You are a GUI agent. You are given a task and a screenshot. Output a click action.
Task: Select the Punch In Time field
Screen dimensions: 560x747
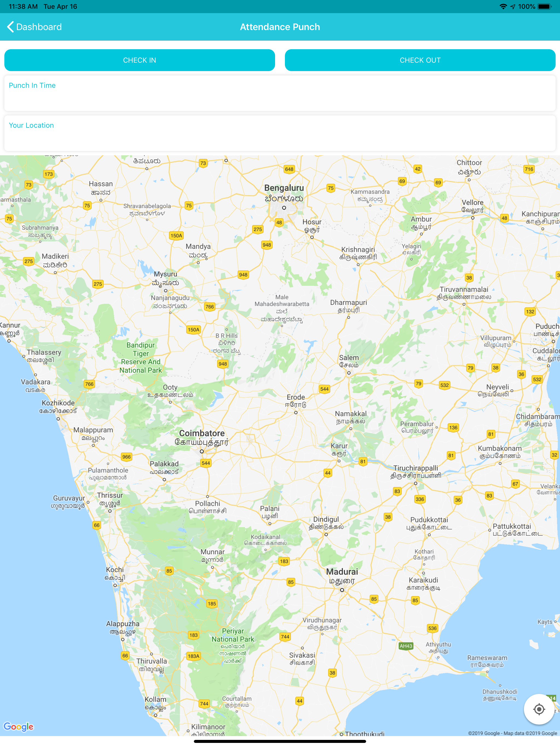(280, 93)
